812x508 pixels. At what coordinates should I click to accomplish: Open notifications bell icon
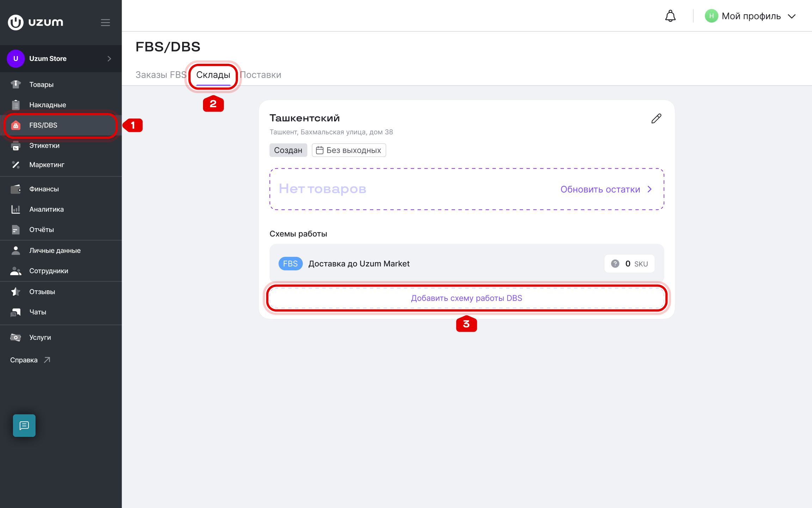pos(670,16)
